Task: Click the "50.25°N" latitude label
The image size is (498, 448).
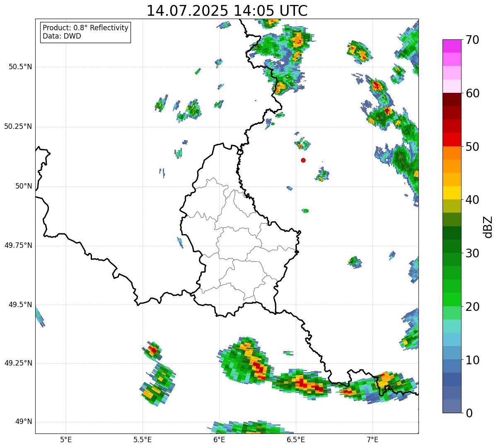Action: click(18, 126)
